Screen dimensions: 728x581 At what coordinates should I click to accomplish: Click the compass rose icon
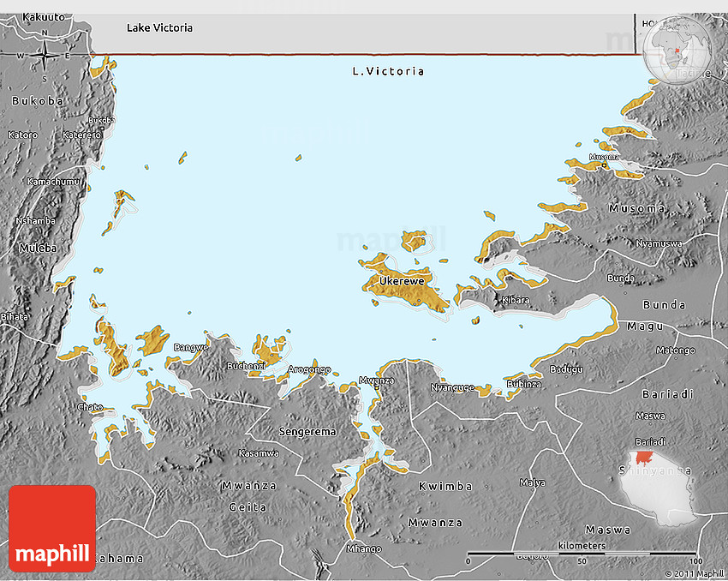pos(44,56)
